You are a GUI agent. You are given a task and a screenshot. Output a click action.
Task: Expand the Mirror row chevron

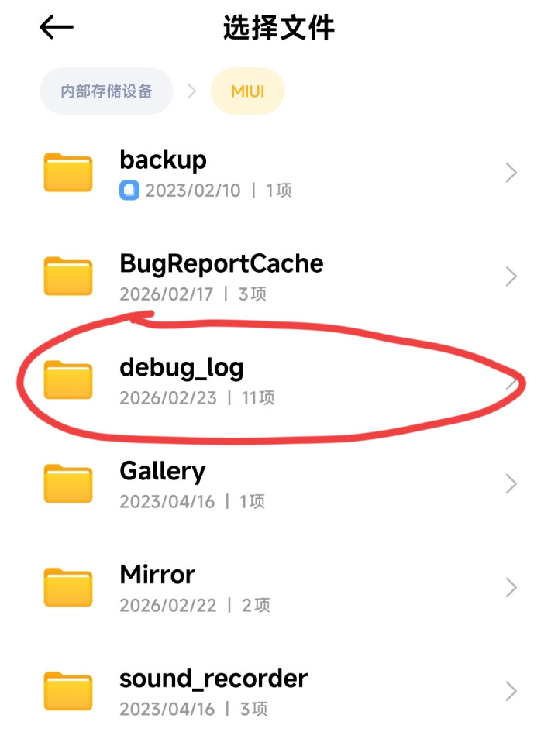coord(511,587)
